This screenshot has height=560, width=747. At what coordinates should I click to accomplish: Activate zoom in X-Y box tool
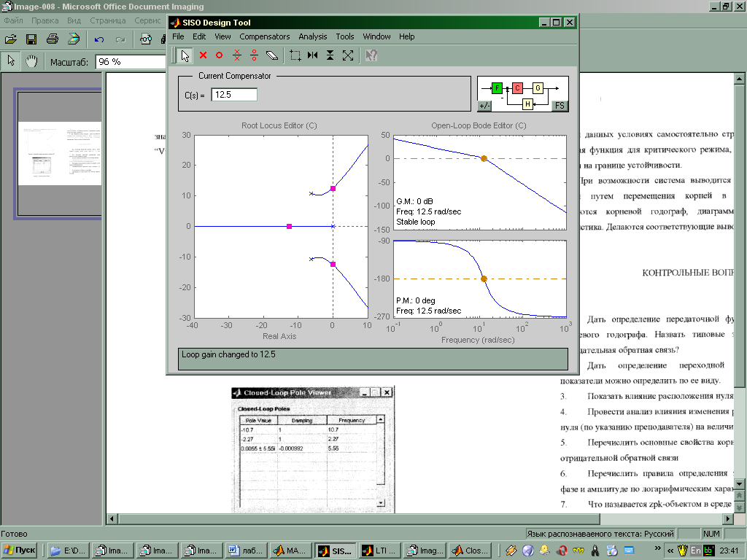coord(295,55)
